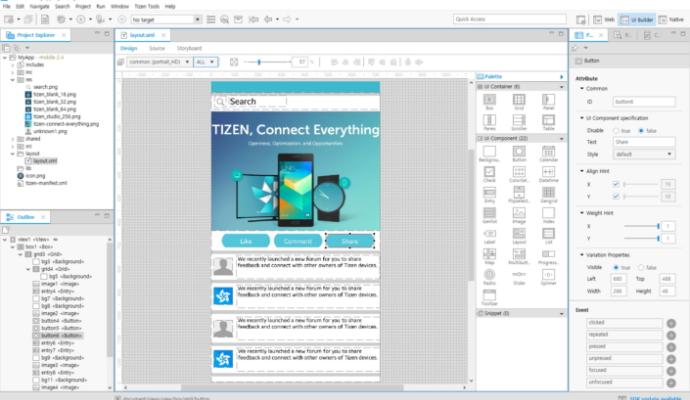Pick the Map component in the Palette
The width and height of the screenshot is (690, 400).
coord(490,249)
